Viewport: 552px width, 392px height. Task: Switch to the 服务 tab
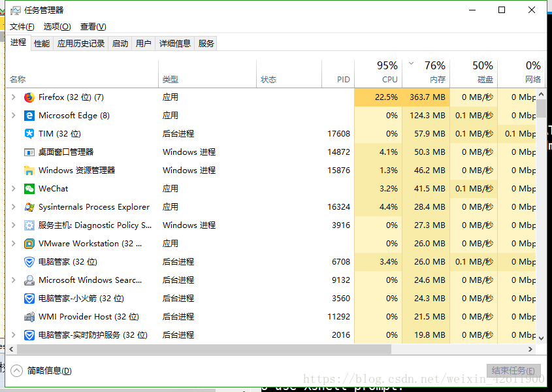[206, 44]
